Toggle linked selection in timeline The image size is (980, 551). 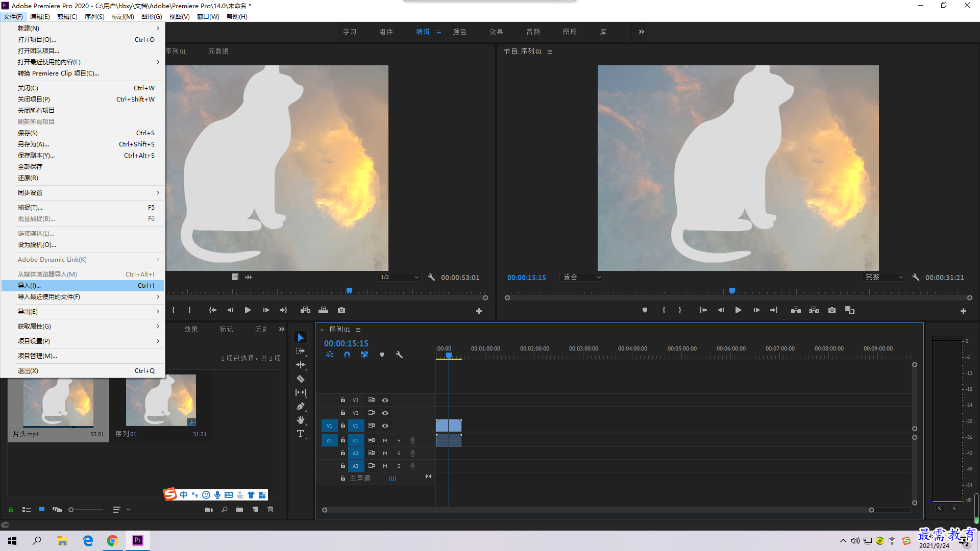pyautogui.click(x=364, y=355)
